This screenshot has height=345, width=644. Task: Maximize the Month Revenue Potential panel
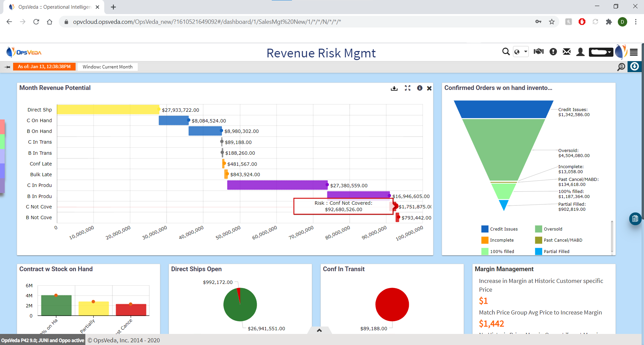click(x=407, y=88)
